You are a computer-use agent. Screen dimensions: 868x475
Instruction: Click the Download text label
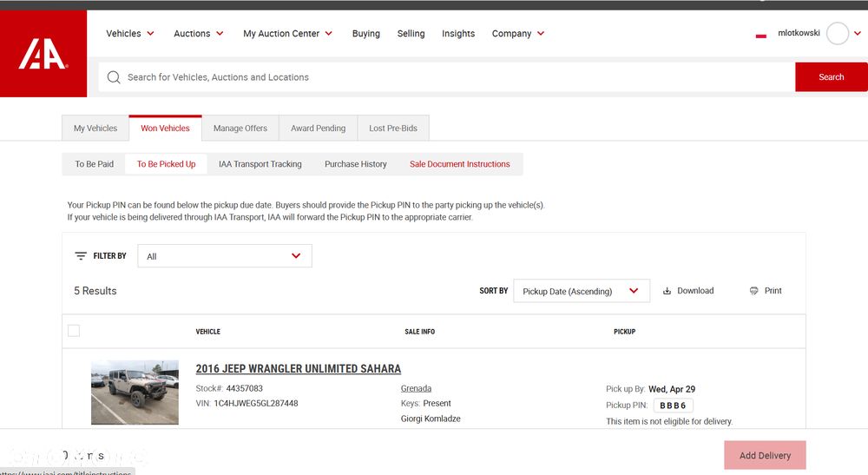(x=695, y=291)
